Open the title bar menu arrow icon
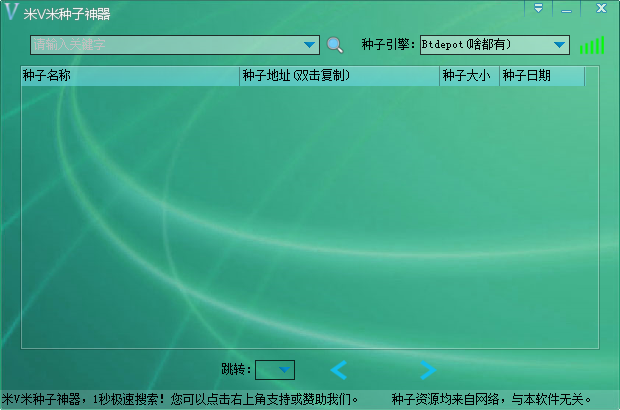 click(538, 8)
